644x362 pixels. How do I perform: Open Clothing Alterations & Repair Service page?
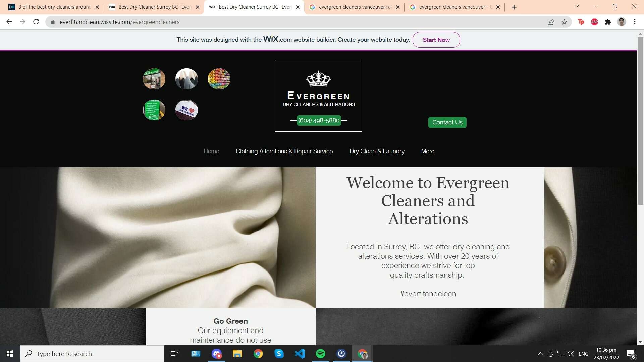coord(284,151)
